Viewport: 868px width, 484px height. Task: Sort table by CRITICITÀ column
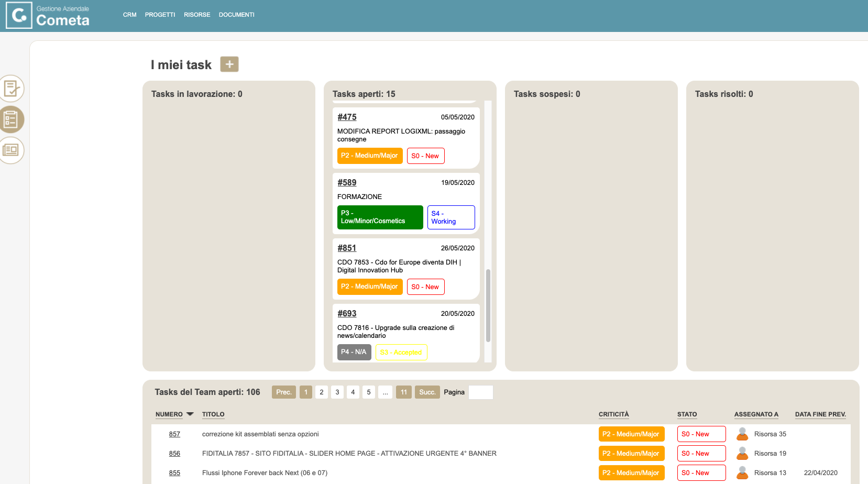[x=613, y=414]
